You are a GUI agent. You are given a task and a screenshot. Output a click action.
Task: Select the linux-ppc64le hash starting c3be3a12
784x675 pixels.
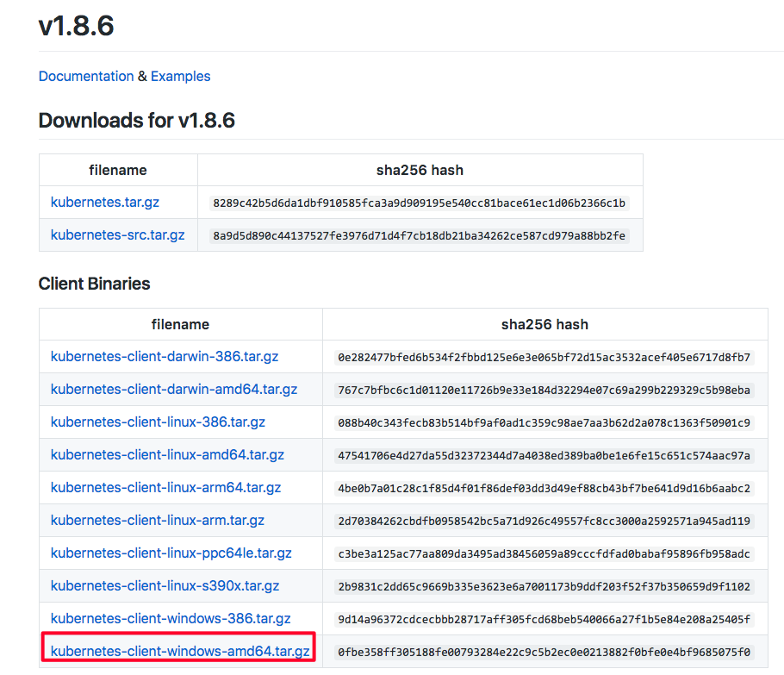(x=544, y=554)
